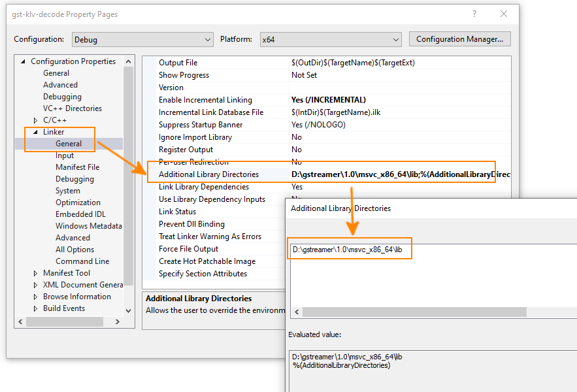Select the Linker Optimization page
Image resolution: width=577 pixels, height=392 pixels.
click(78, 203)
